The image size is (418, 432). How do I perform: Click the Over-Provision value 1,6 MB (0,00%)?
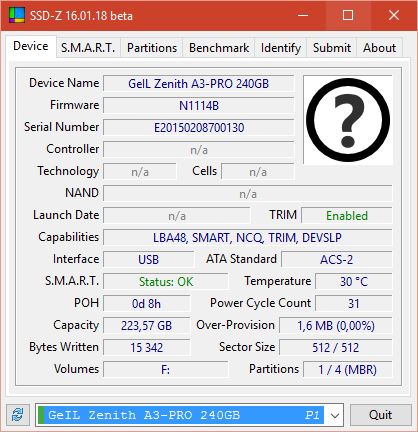336,326
